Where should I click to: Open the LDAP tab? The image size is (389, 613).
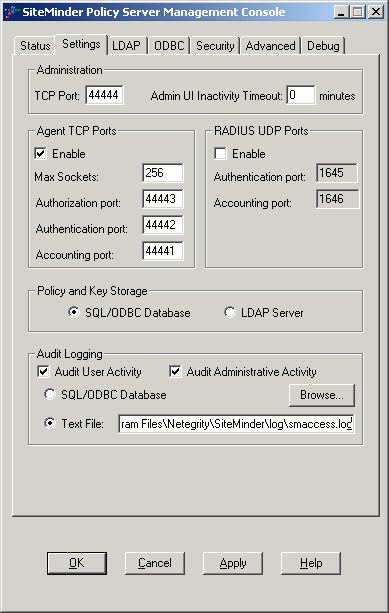pos(126,46)
